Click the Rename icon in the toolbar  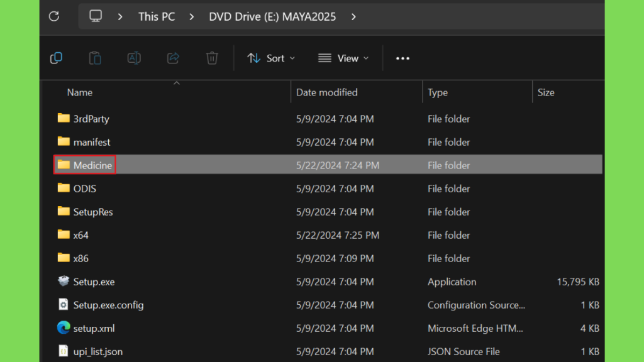click(134, 58)
